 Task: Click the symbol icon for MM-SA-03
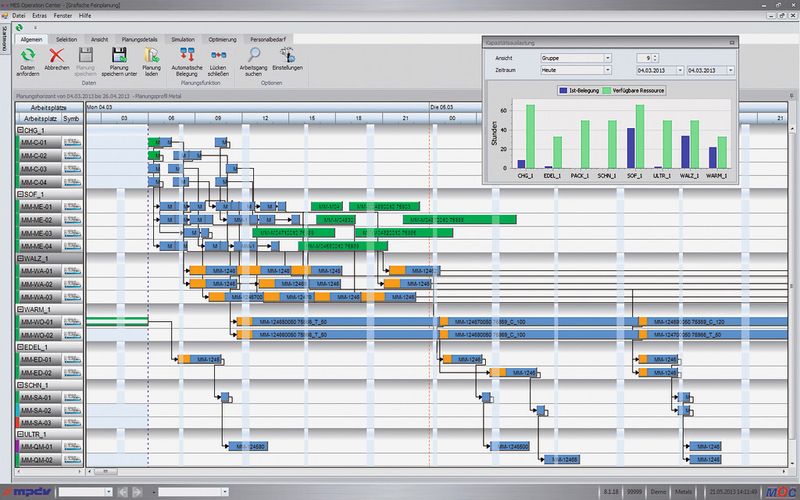click(x=72, y=422)
